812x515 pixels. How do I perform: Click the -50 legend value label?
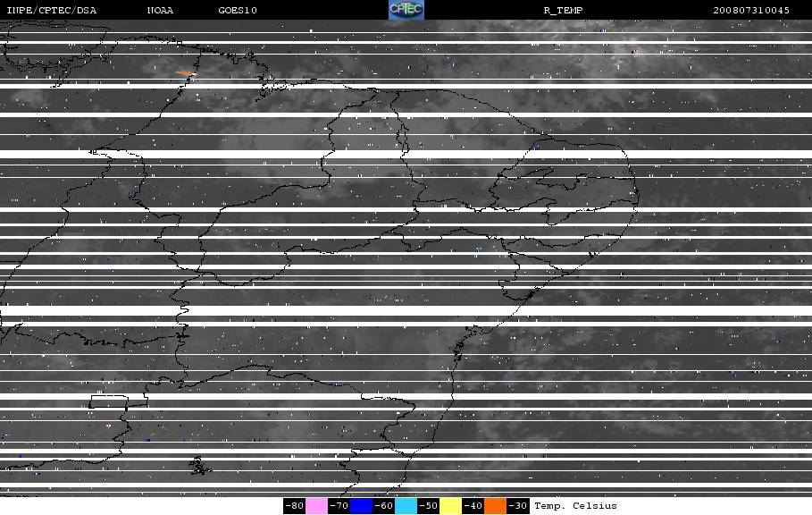point(429,506)
